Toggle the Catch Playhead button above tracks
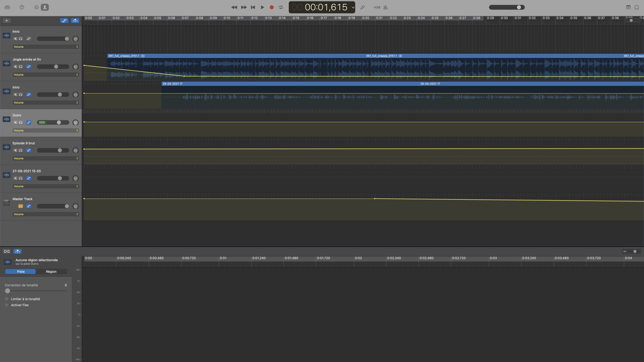This screenshot has height=362, width=644. tap(75, 21)
